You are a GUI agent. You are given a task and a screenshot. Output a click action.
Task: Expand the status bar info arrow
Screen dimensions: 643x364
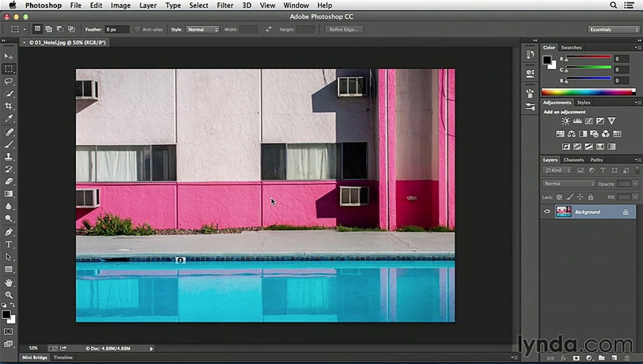pyautogui.click(x=151, y=348)
